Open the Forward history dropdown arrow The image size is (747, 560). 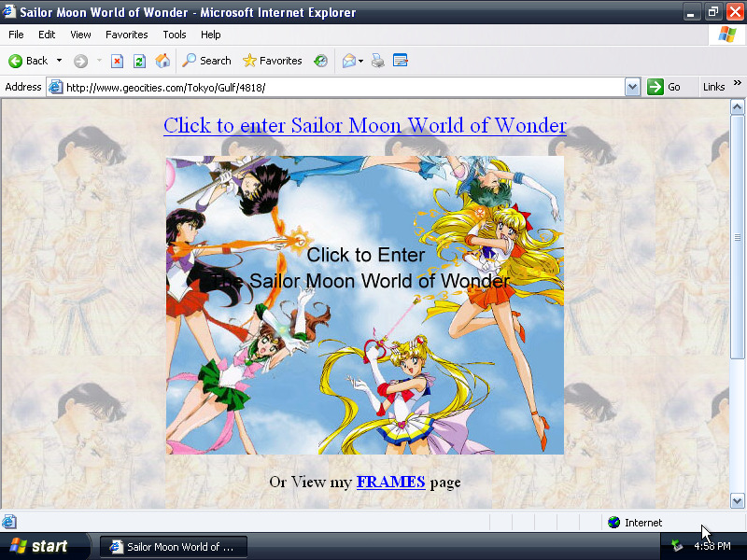99,61
